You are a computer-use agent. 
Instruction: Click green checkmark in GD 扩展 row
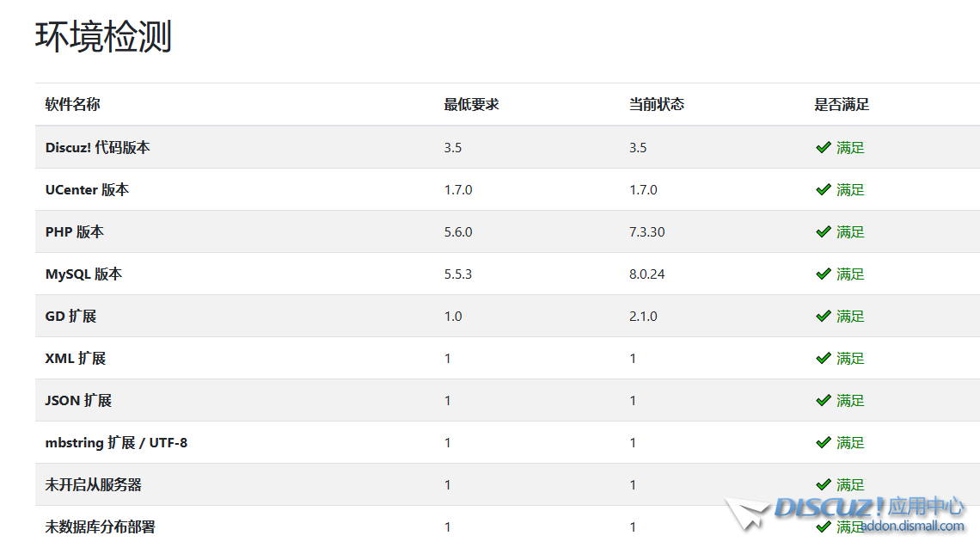click(x=824, y=316)
